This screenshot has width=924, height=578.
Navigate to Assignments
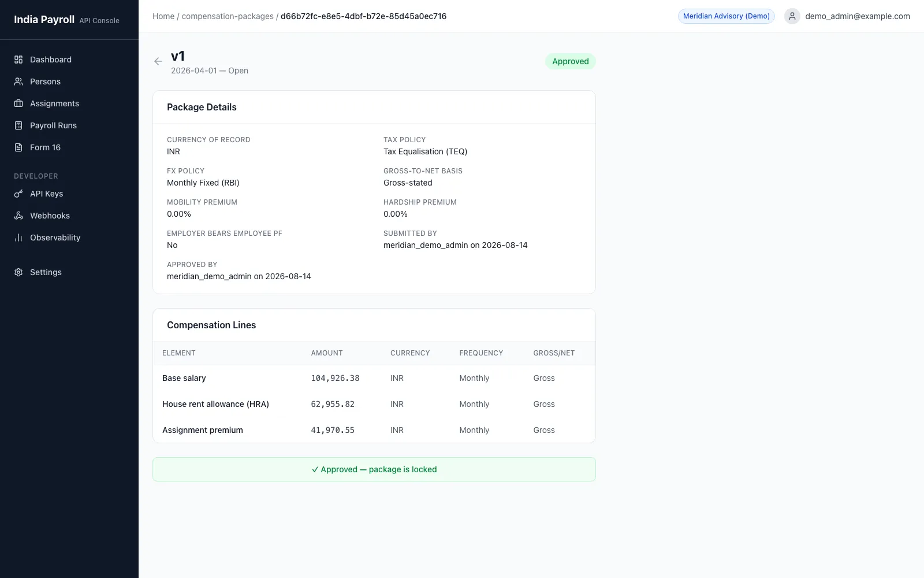click(x=69, y=103)
